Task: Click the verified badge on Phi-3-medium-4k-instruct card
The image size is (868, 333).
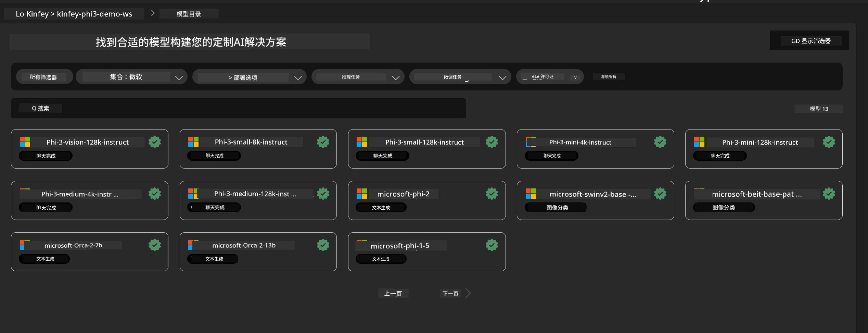Action: (155, 194)
